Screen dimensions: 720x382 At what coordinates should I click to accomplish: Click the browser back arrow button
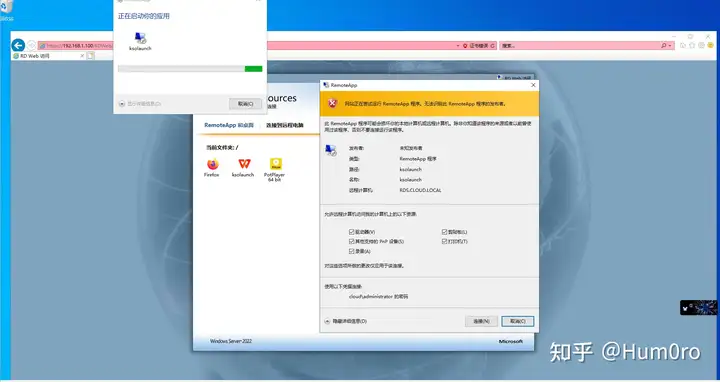tap(18, 45)
